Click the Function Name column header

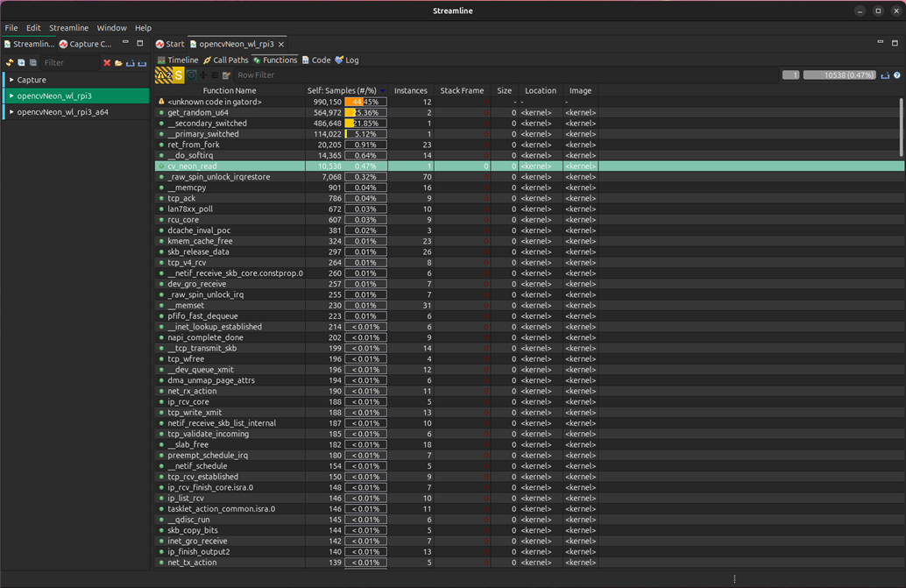[230, 91]
